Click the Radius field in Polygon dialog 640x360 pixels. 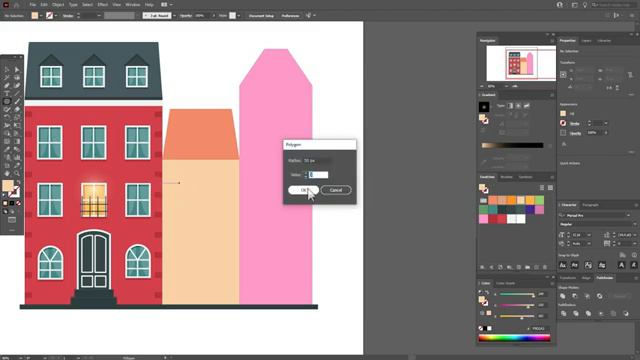317,161
